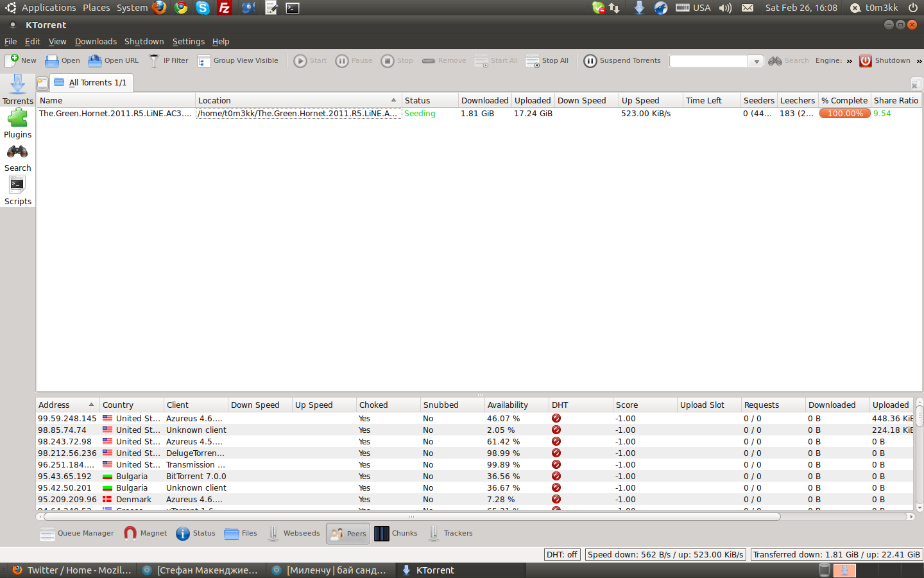This screenshot has height=578, width=924.
Task: Sort torrents by Share Ratio column
Action: (x=896, y=101)
